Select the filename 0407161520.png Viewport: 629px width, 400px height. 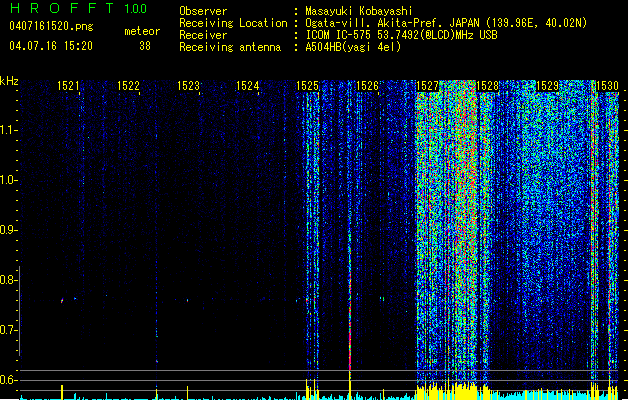[51, 27]
